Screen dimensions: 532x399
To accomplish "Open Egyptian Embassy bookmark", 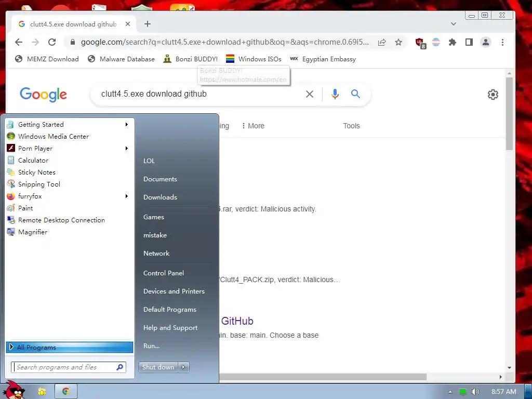I will [323, 59].
